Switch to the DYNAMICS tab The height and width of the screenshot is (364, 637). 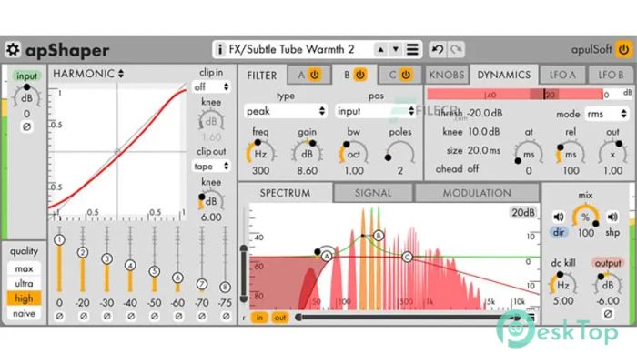tap(504, 75)
